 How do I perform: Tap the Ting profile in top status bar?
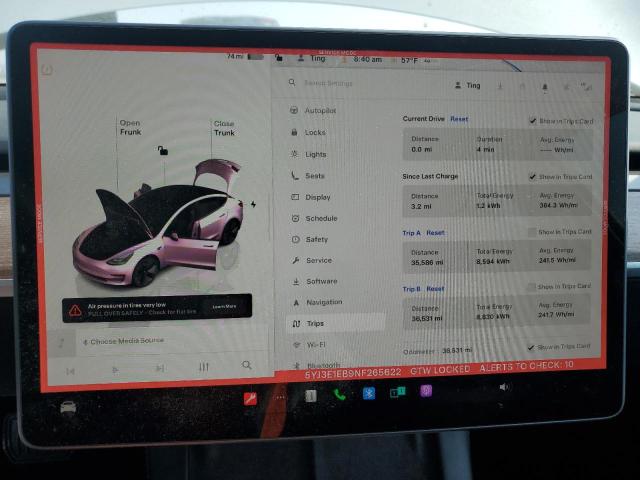point(312,58)
